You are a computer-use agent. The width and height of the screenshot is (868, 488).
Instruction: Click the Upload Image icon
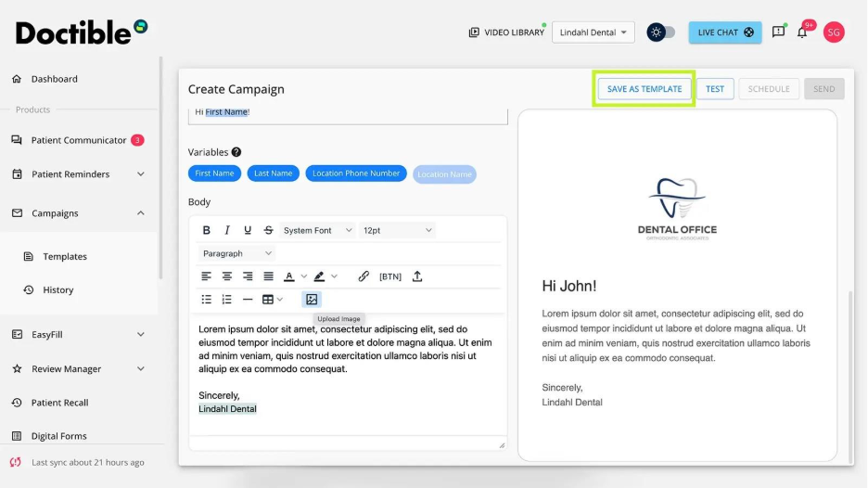coord(312,300)
